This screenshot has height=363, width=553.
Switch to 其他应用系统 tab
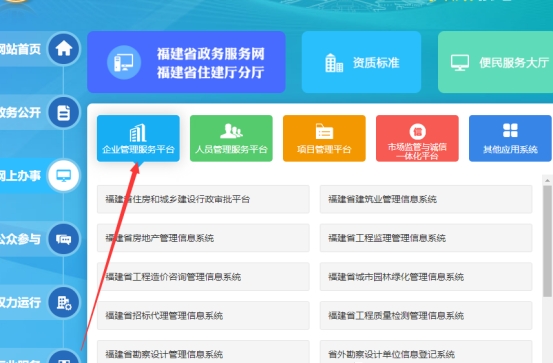pyautogui.click(x=510, y=138)
